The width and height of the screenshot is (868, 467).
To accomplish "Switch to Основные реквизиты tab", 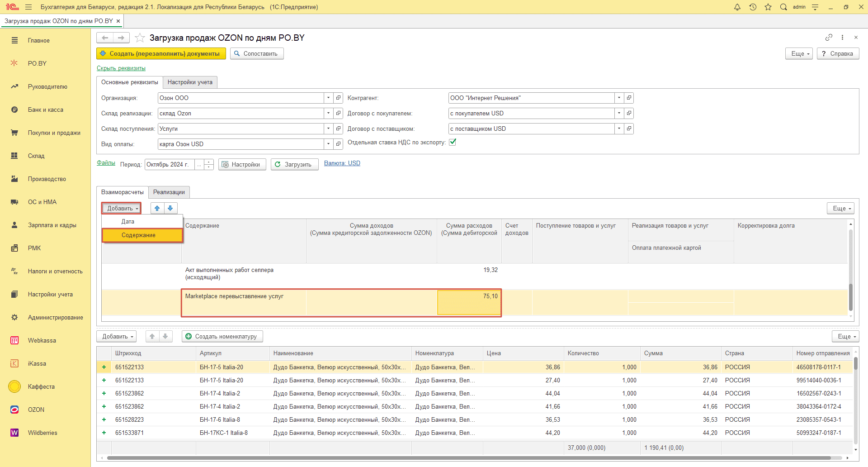I will point(130,82).
